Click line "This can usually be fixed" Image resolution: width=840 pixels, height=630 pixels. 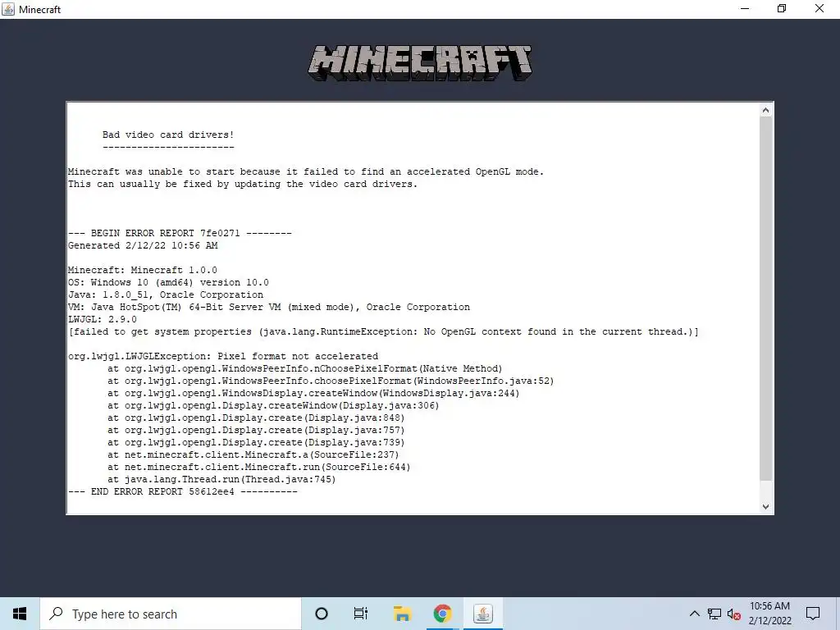(243, 185)
